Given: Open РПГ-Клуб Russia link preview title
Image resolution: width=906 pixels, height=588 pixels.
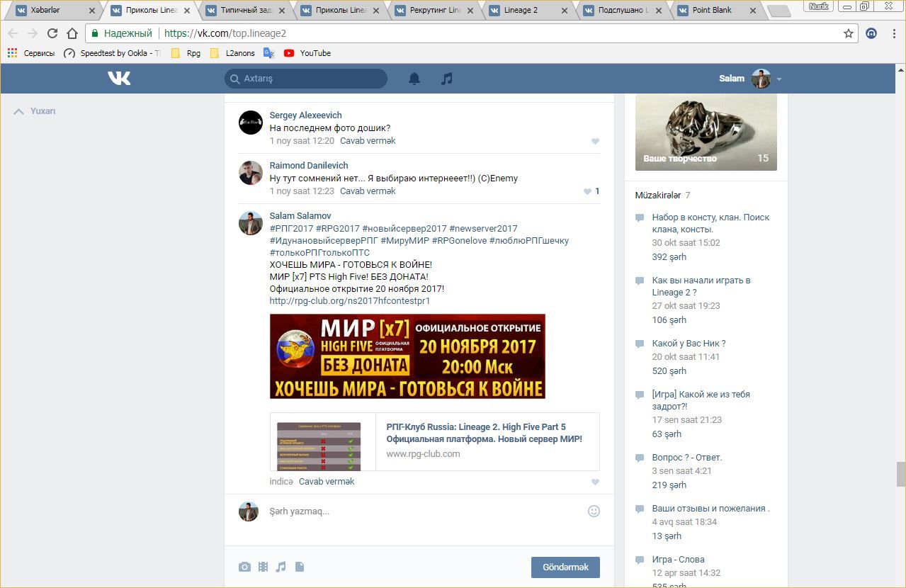Looking at the screenshot, I should click(x=485, y=433).
